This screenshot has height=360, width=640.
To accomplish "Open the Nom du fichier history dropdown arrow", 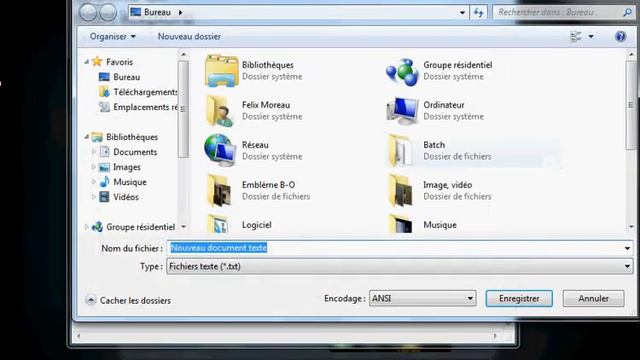I will (627, 248).
